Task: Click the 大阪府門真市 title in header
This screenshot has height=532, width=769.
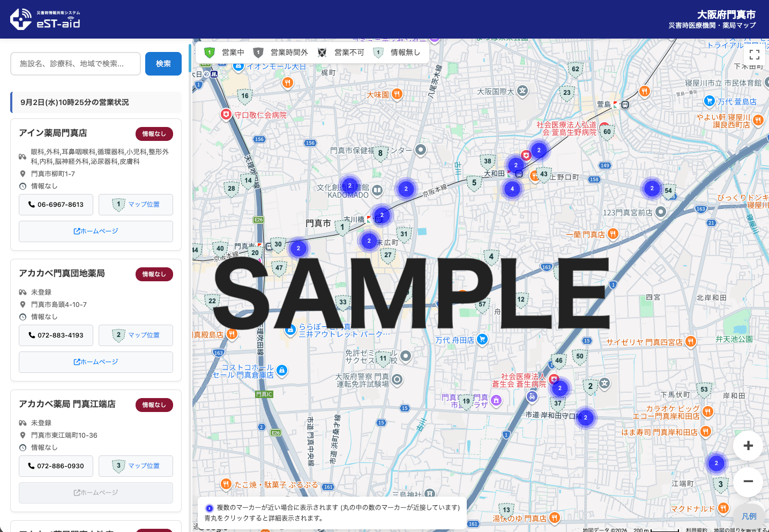Action: pyautogui.click(x=726, y=14)
